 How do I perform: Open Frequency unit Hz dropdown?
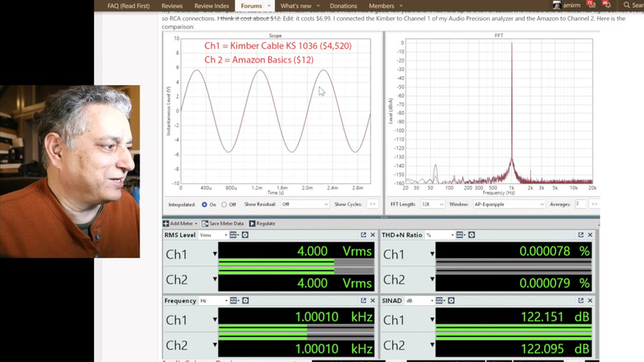tap(214, 301)
